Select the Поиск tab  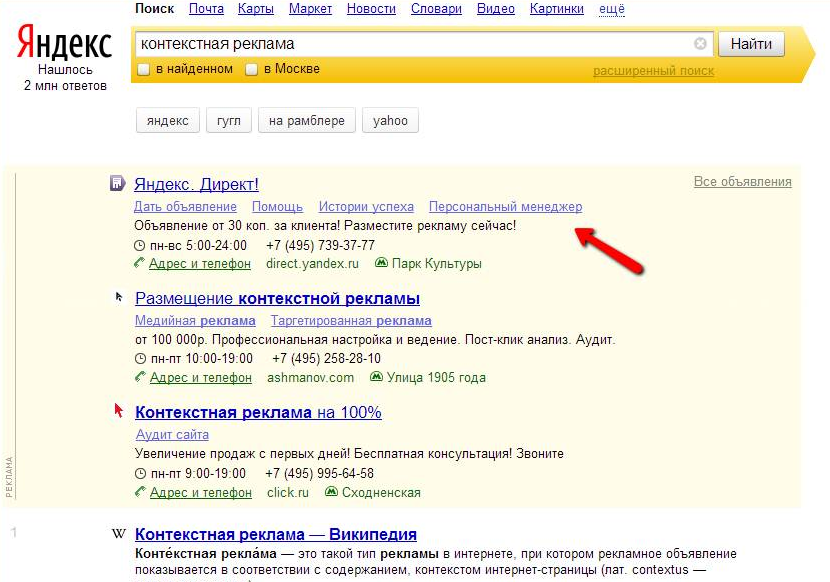pos(155,9)
